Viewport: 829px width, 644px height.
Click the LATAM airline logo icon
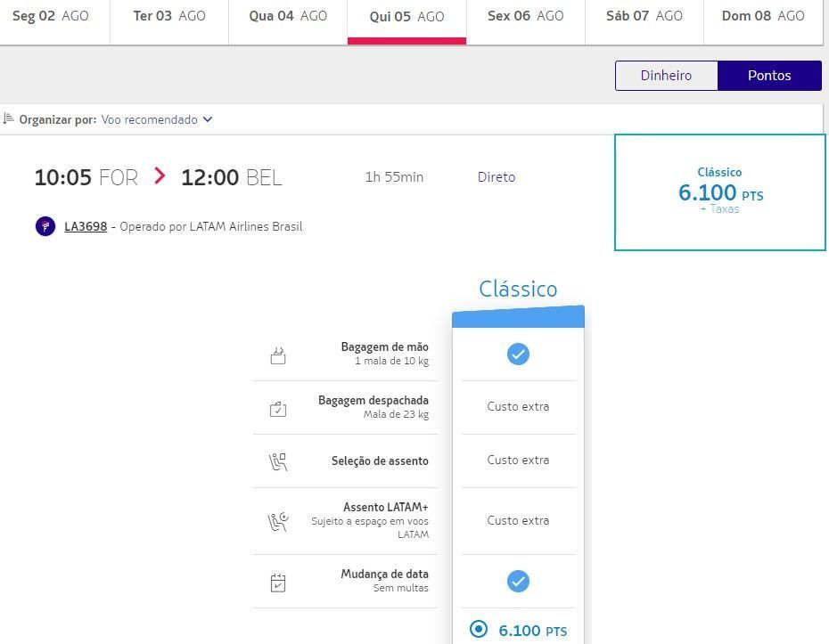45,226
